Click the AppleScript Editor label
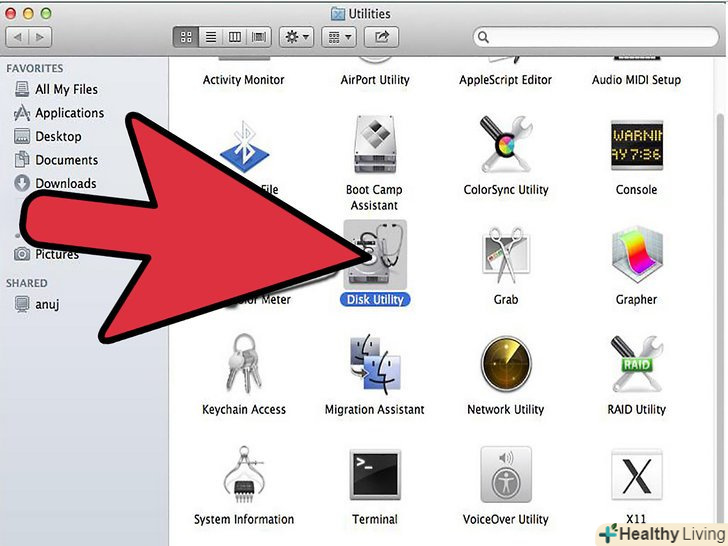Viewport: 728px width, 546px height. (x=506, y=80)
